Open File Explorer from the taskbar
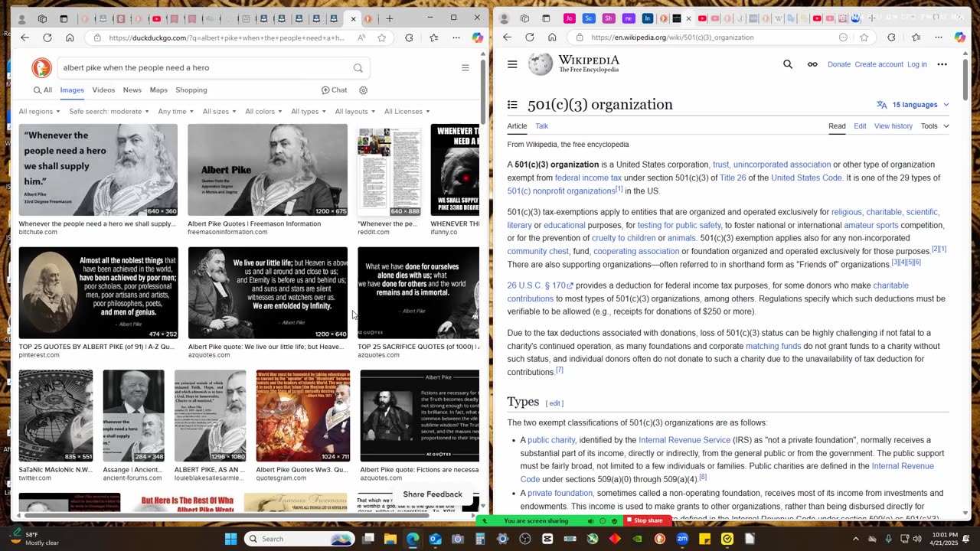This screenshot has width=980, height=551. tap(390, 539)
